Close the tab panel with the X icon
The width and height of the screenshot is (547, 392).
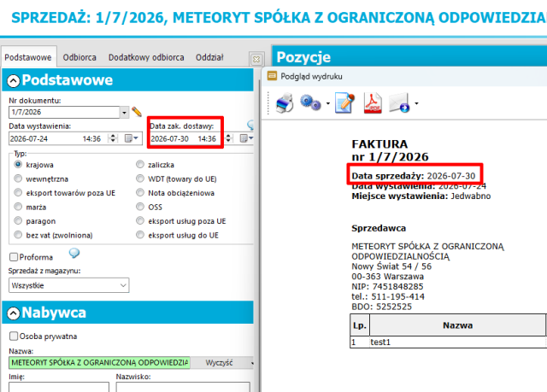pos(256,59)
